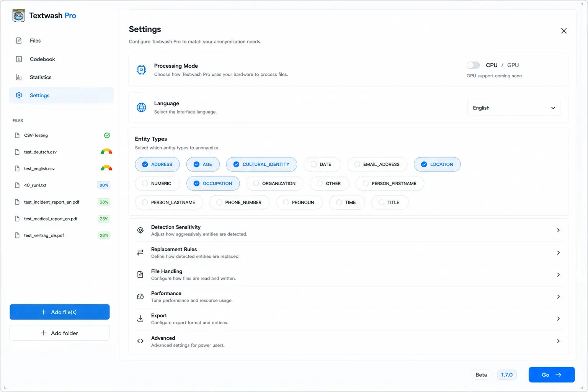
Task: Enable the EMAIL_ADDRESS entity type
Action: (377, 164)
